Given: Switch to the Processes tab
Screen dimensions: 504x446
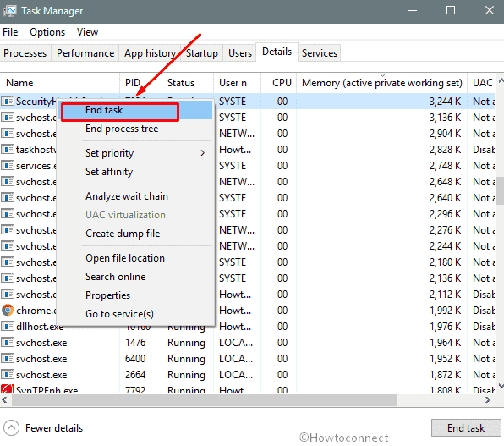Looking at the screenshot, I should click(25, 53).
